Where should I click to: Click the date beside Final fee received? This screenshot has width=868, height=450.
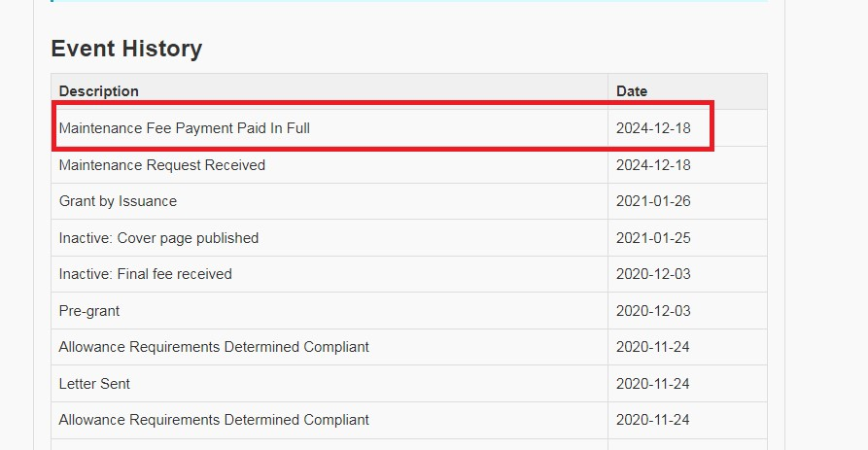(653, 274)
